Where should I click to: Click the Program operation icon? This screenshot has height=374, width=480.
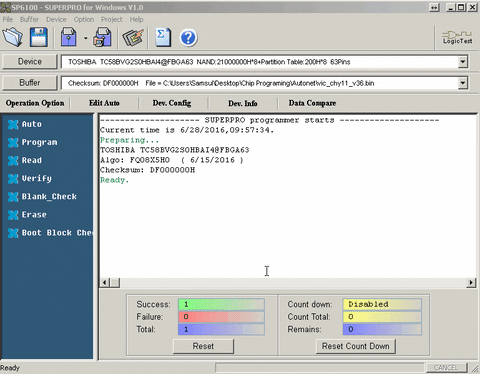coord(13,142)
